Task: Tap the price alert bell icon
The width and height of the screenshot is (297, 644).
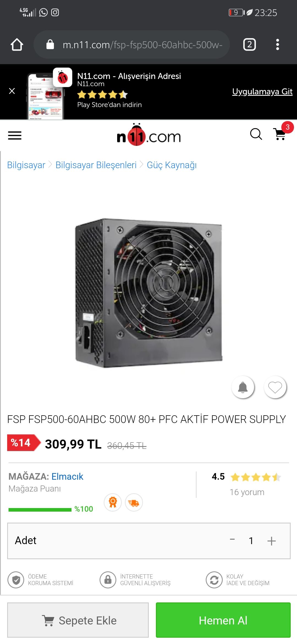Action: coord(243,387)
